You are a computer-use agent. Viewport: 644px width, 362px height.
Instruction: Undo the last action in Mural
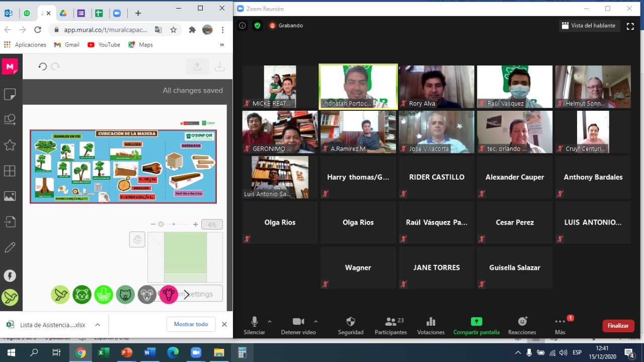tap(43, 66)
